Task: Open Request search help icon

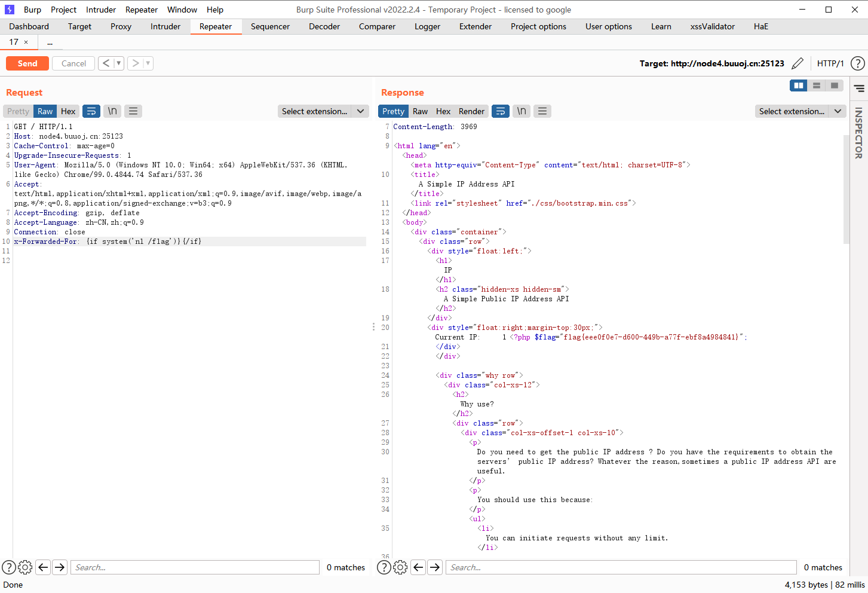Action: pos(9,567)
